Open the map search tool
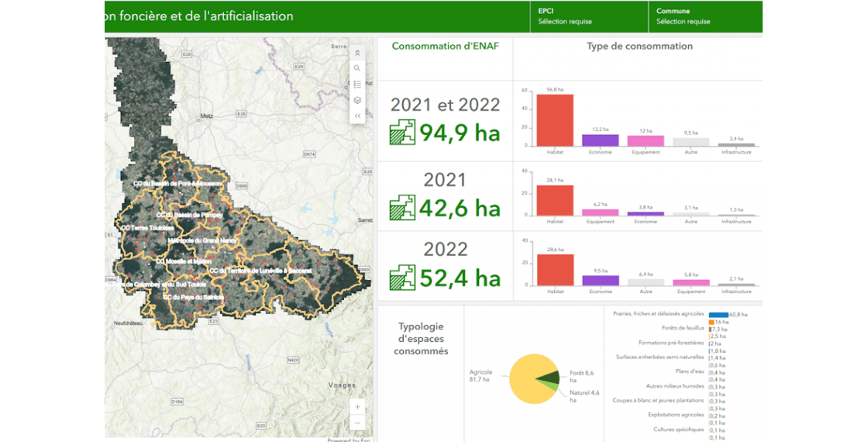 coord(357,68)
